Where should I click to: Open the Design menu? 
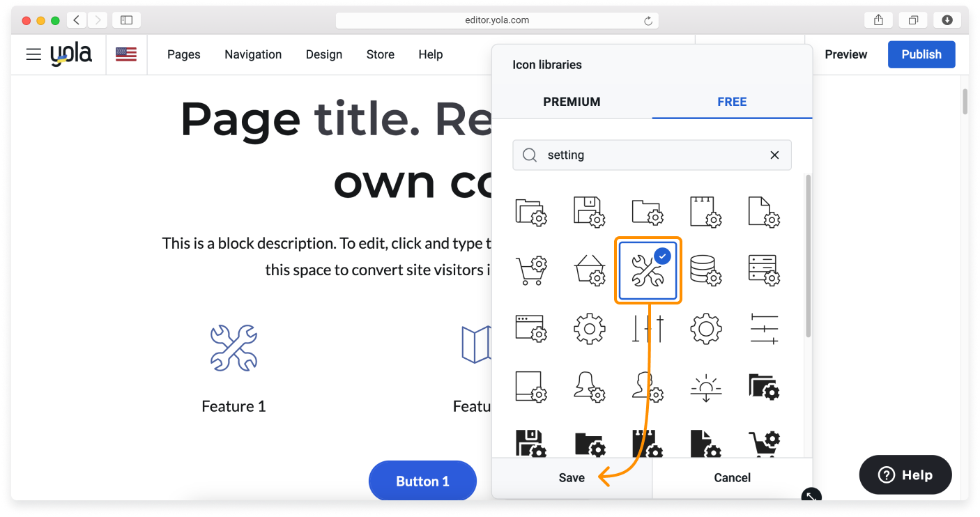click(x=324, y=54)
